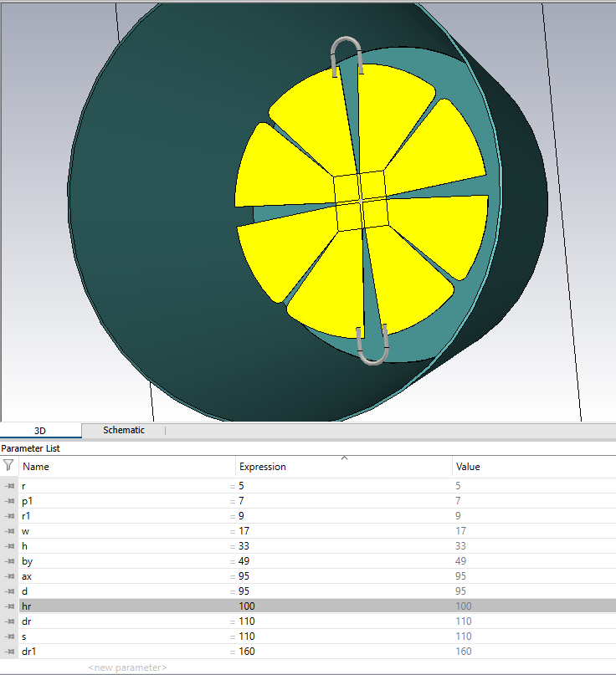Screen dimensions: 616x675
Task: Select parameter name dr1
Action: click(x=28, y=652)
